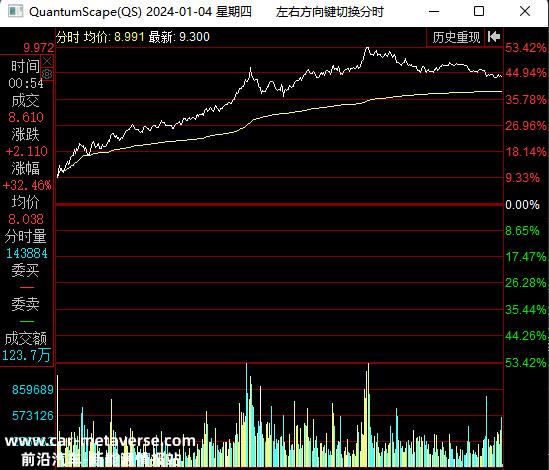The width and height of the screenshot is (549, 470).
Task: Click the 成交额 value 123.7万
Action: 26,355
